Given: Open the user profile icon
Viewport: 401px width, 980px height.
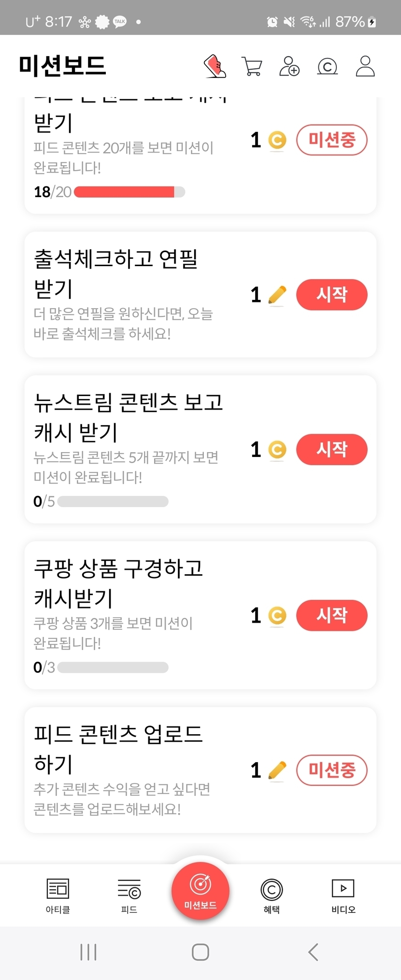Looking at the screenshot, I should click(x=365, y=66).
